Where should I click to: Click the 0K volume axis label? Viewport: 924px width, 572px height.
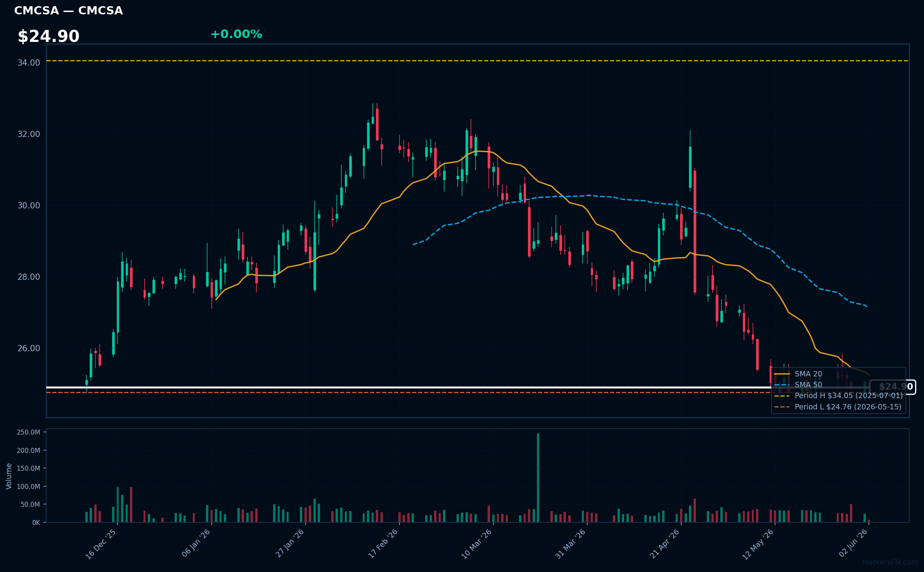coord(36,523)
